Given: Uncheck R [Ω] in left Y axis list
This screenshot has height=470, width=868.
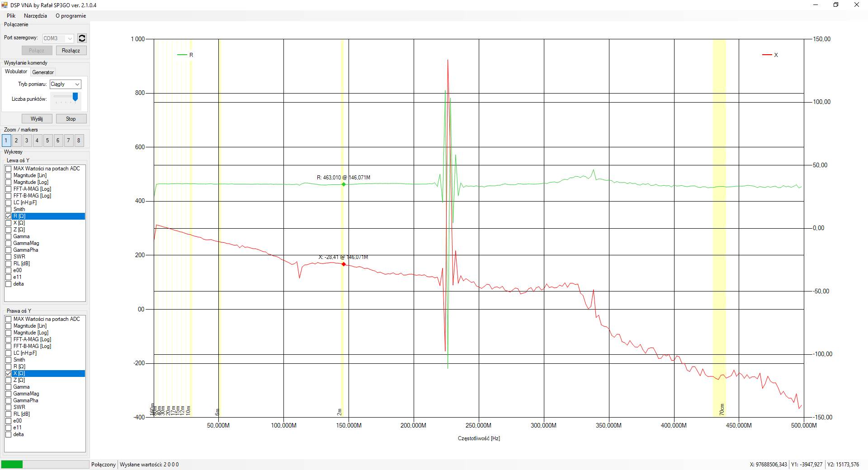Looking at the screenshot, I should point(9,216).
